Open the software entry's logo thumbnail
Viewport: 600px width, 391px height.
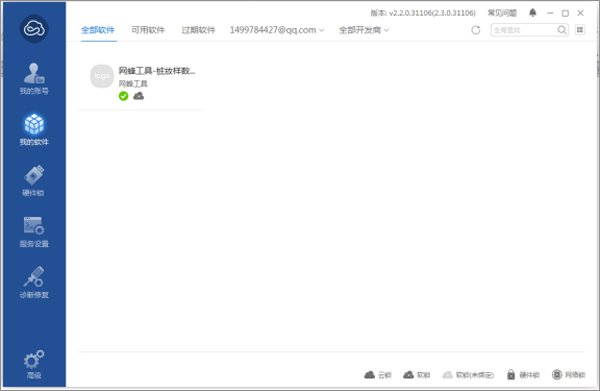point(102,76)
